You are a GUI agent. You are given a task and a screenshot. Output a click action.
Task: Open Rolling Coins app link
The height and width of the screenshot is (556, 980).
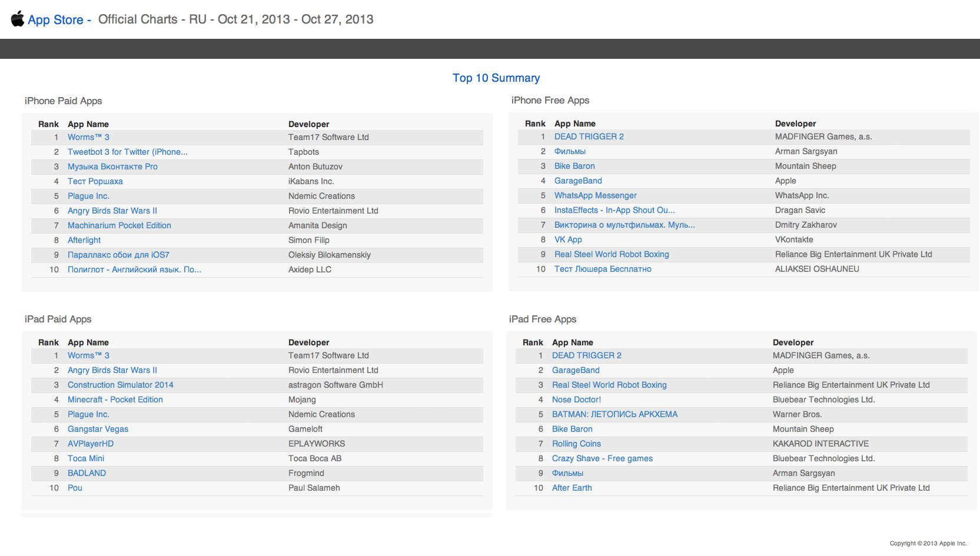tap(576, 444)
